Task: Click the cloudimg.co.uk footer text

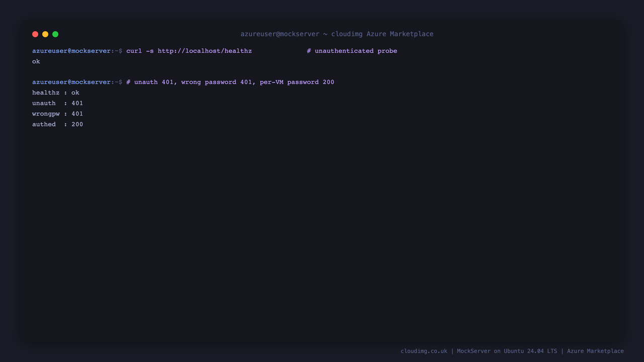Action: pyautogui.click(x=512, y=351)
